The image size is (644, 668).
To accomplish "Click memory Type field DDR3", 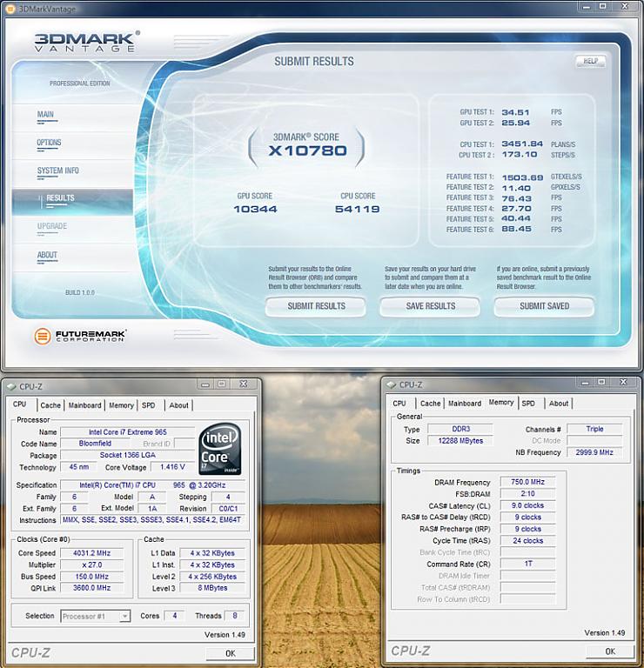I will tap(460, 429).
